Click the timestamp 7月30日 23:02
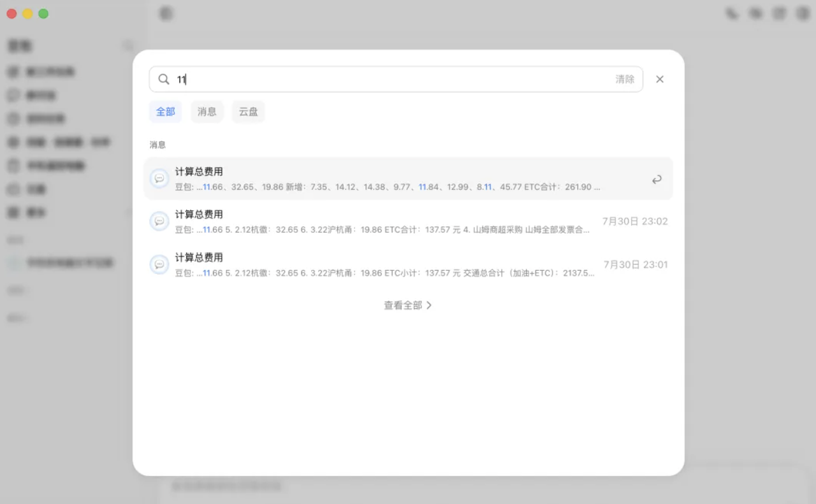The height and width of the screenshot is (504, 816). point(635,221)
